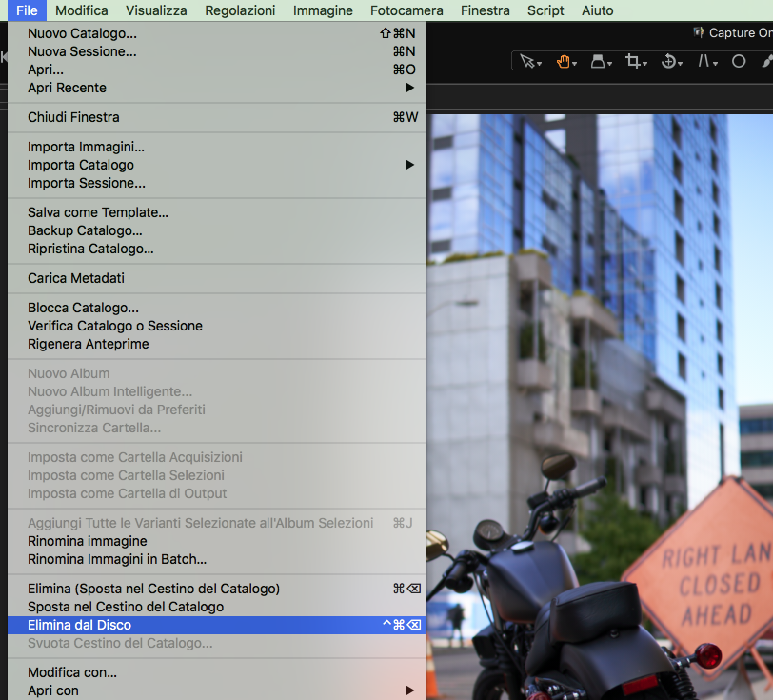Choose Rigenera Anteprime entry
Image resolution: width=773 pixels, height=700 pixels.
tap(217, 344)
